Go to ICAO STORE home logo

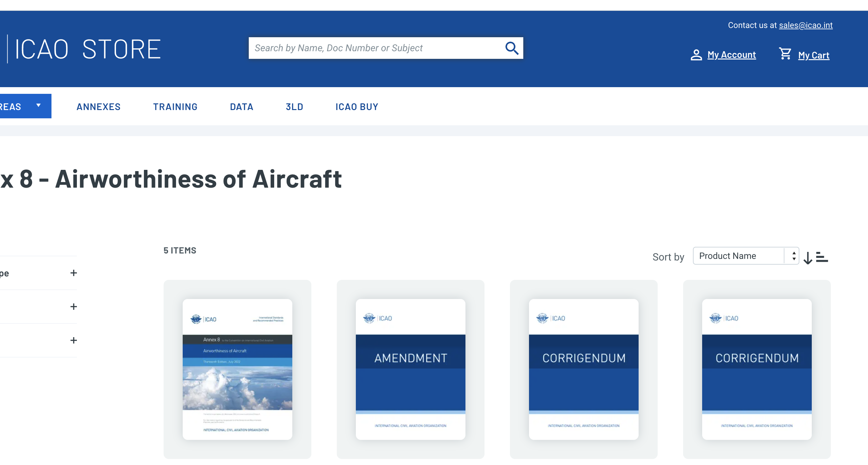click(x=84, y=49)
